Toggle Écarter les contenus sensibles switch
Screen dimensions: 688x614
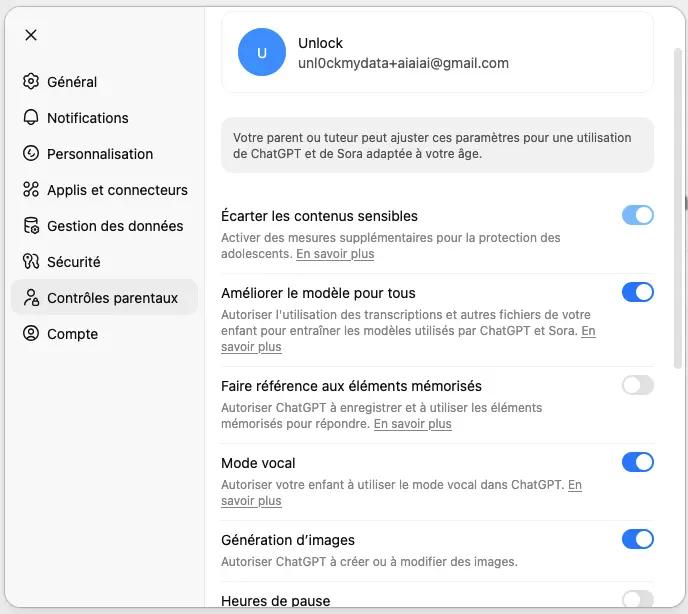tap(637, 215)
